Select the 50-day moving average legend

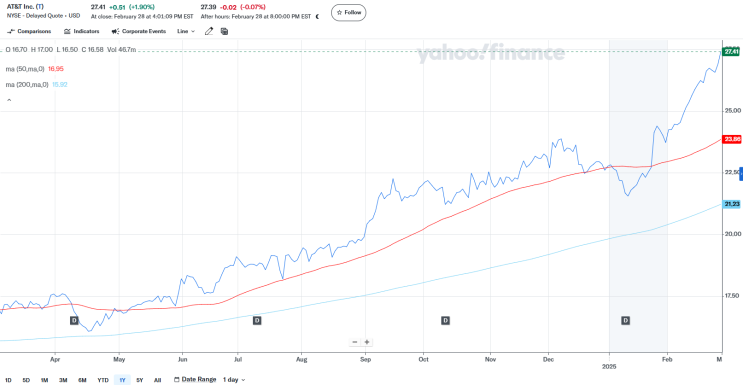tap(34, 69)
